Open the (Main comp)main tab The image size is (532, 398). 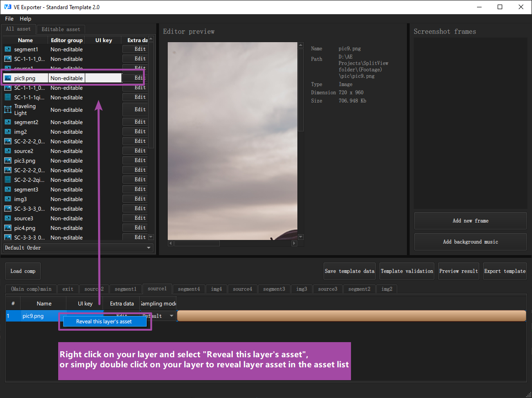coord(31,289)
